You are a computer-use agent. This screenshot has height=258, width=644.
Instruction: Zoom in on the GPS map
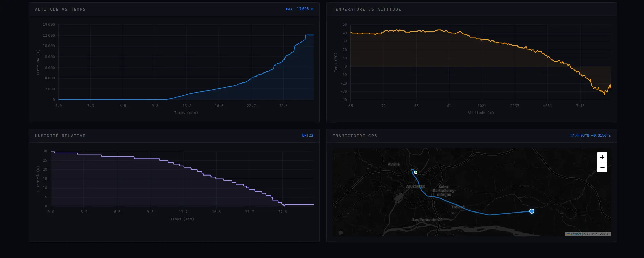pyautogui.click(x=602, y=157)
